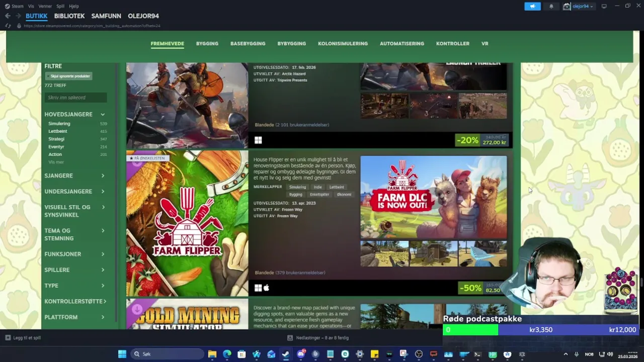Filter by Lettbeint genre

[x=58, y=131]
